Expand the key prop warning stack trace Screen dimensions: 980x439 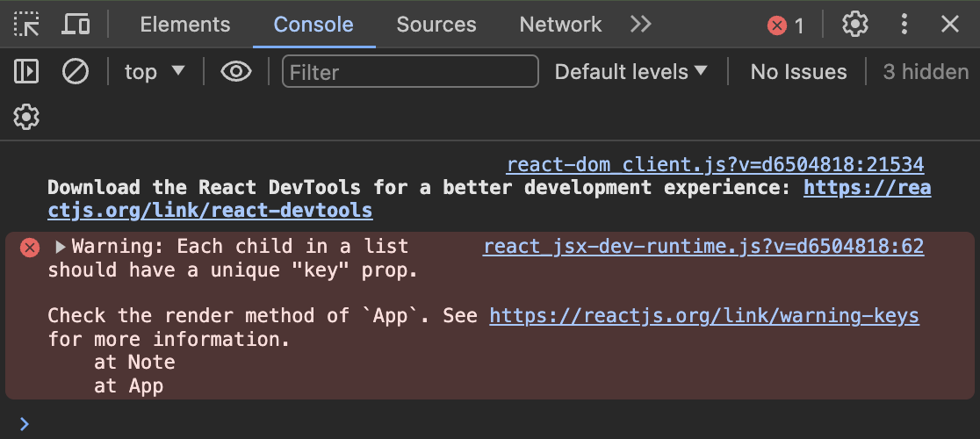click(x=60, y=248)
